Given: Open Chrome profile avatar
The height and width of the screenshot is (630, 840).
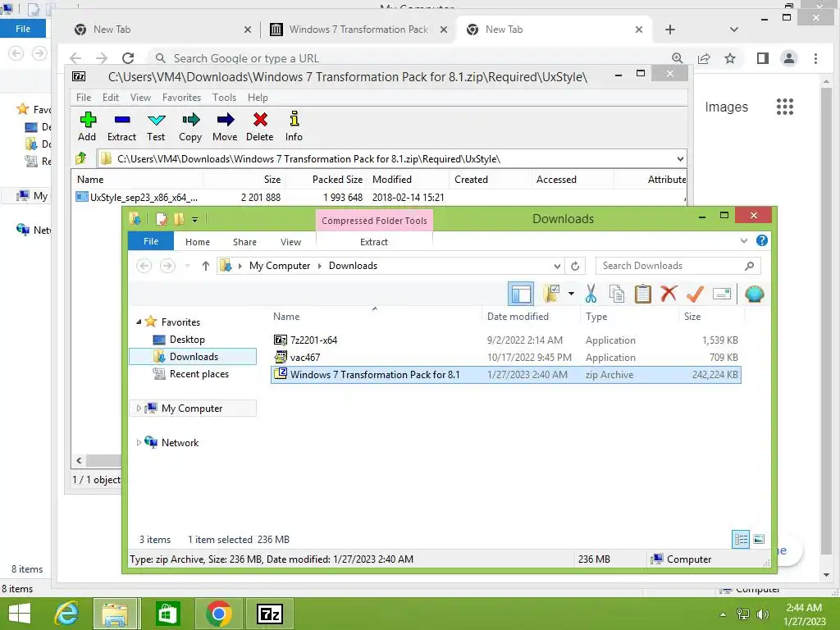Looking at the screenshot, I should click(x=788, y=58).
